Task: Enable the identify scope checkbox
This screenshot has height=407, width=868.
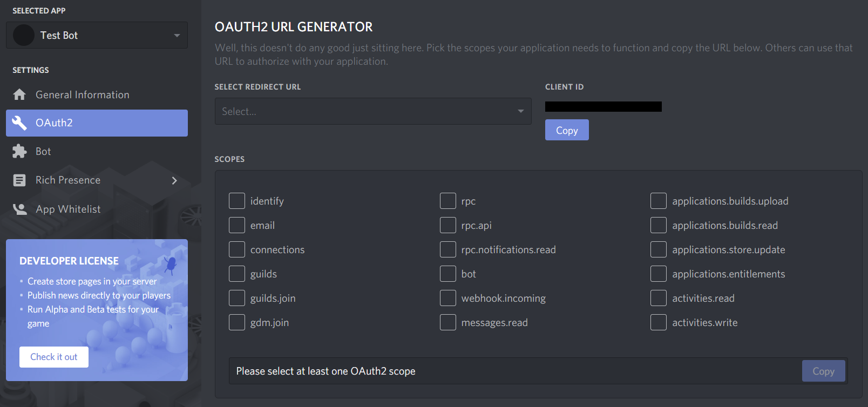Action: click(237, 201)
